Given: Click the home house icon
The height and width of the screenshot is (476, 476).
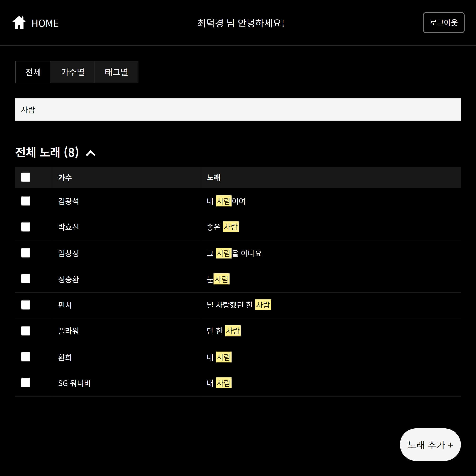Looking at the screenshot, I should click(x=19, y=23).
